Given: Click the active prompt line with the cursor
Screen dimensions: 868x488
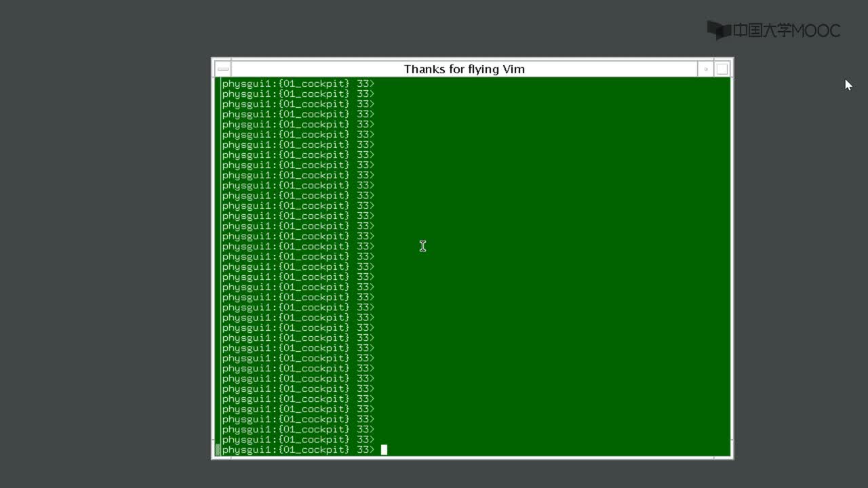Looking at the screenshot, I should 305,450.
